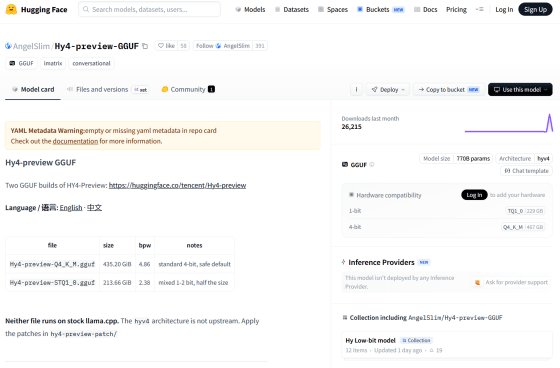Click the Sign Up button
Image resolution: width=560 pixels, height=368 pixels.
(x=535, y=10)
